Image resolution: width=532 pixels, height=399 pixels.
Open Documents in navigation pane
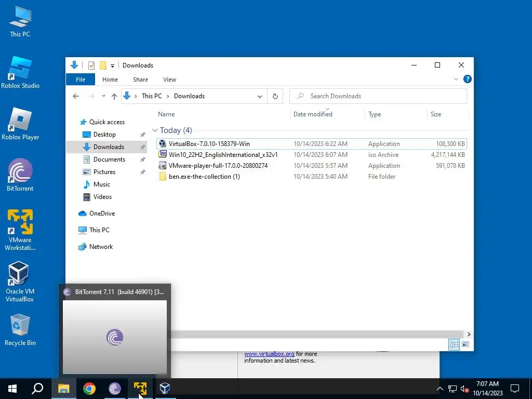109,159
